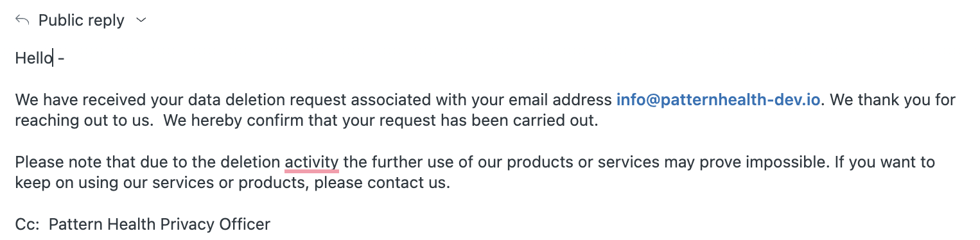980x240 pixels.
Task: Open the info@patternhealth-dev.io email link
Action: click(718, 100)
